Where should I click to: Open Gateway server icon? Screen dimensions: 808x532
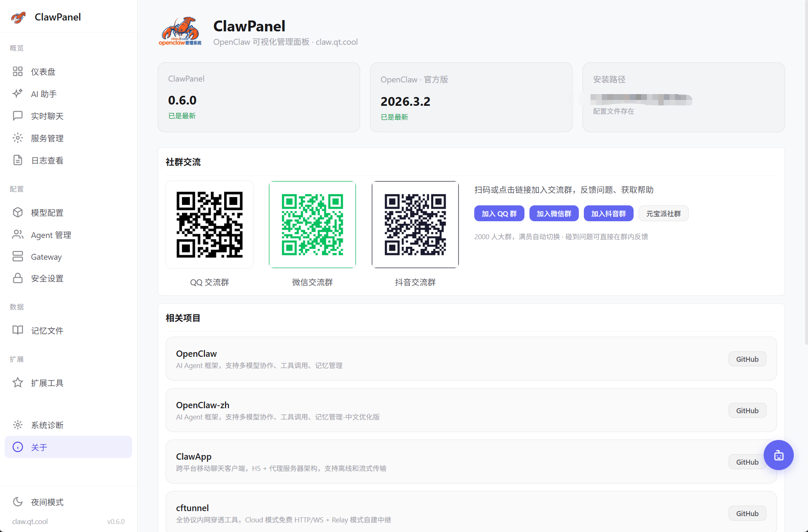click(18, 256)
